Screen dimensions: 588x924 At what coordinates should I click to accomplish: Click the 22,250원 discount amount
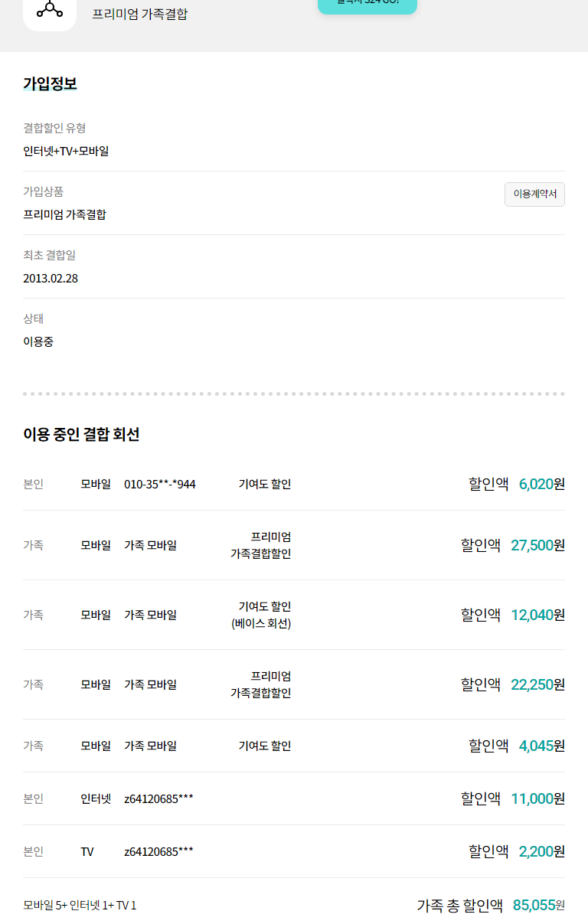537,684
